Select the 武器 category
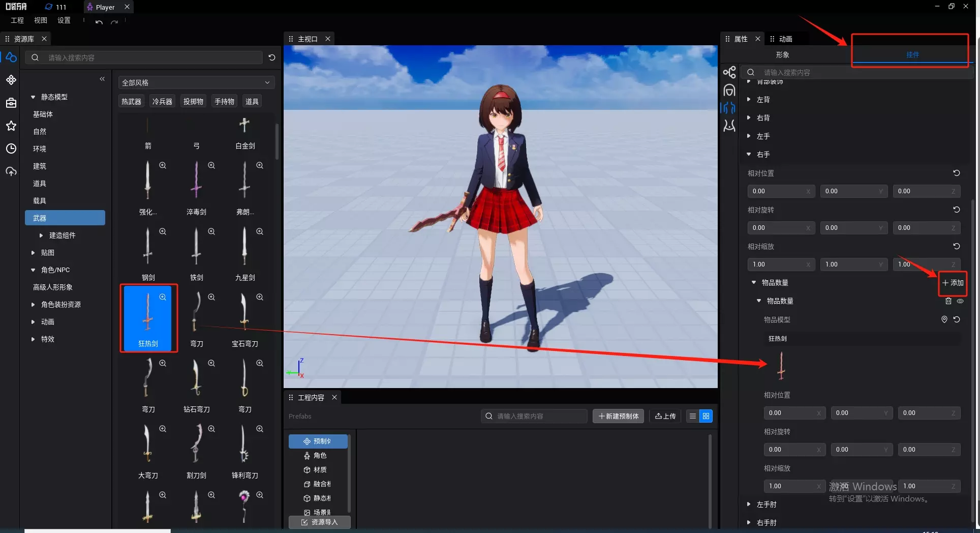The height and width of the screenshot is (533, 980). pos(65,218)
